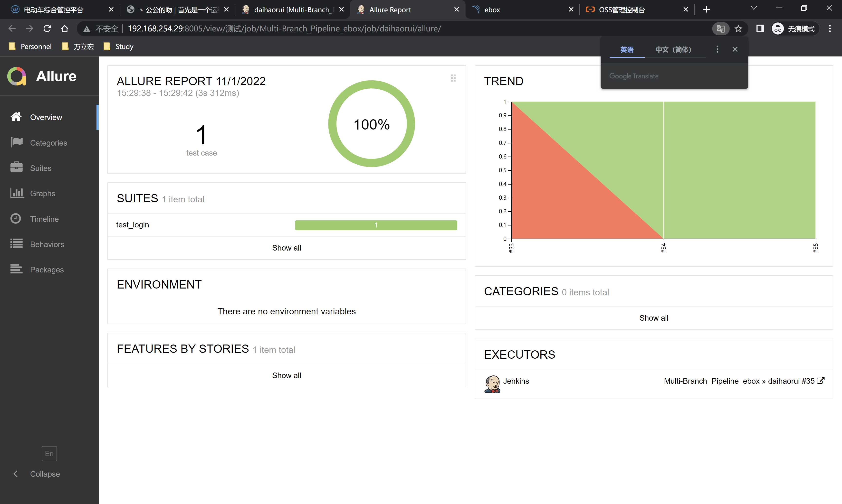The height and width of the screenshot is (504, 842).
Task: Switch to the ebox browser tab
Action: (492, 9)
